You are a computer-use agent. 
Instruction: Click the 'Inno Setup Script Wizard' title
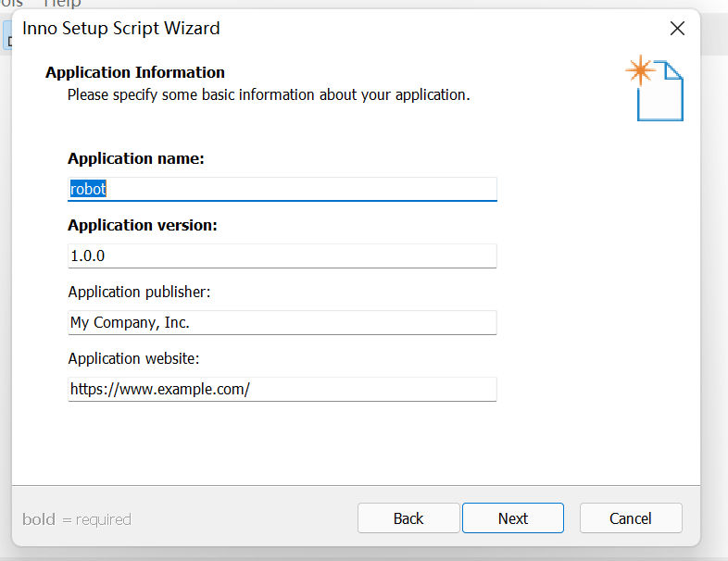coord(120,29)
